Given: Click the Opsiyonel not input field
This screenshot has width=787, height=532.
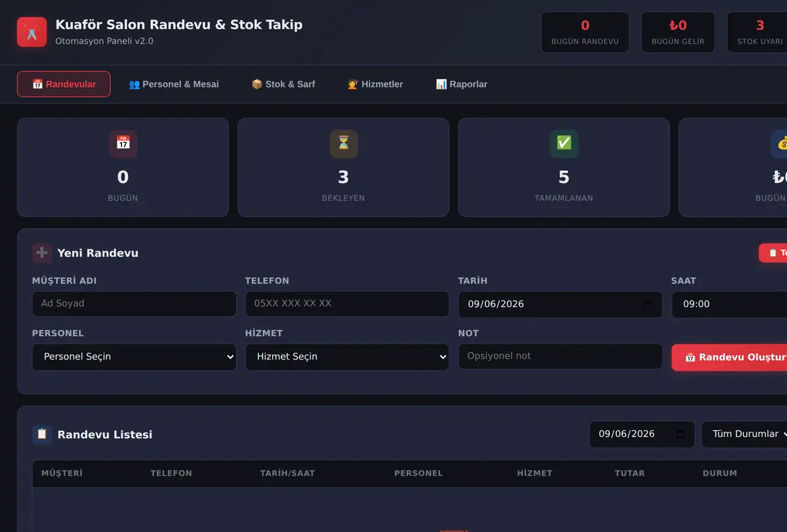Looking at the screenshot, I should click(560, 356).
